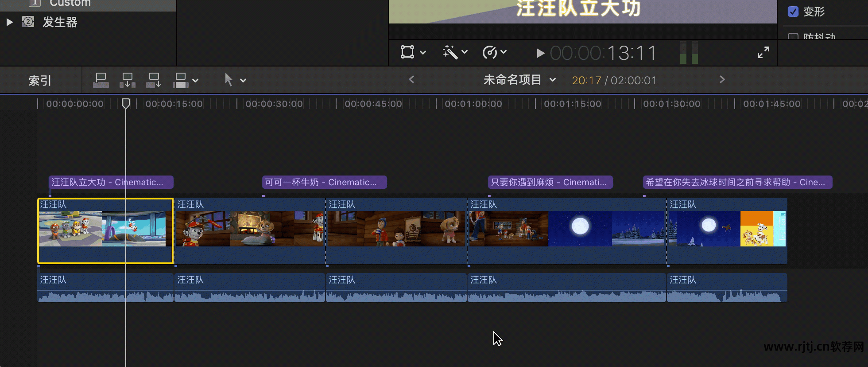This screenshot has width=868, height=367.
Task: Open the retiming speed menu
Action: click(x=490, y=52)
